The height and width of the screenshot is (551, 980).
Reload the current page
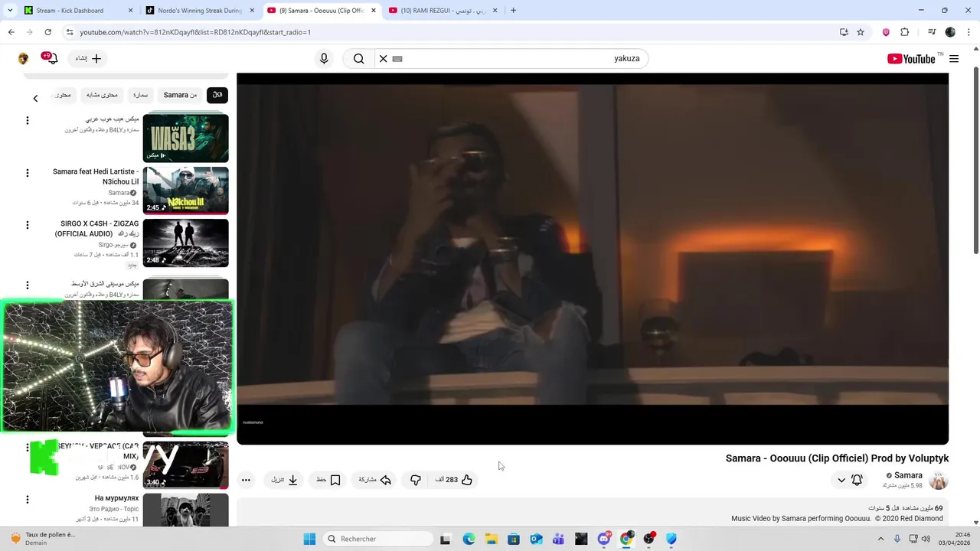(x=47, y=32)
